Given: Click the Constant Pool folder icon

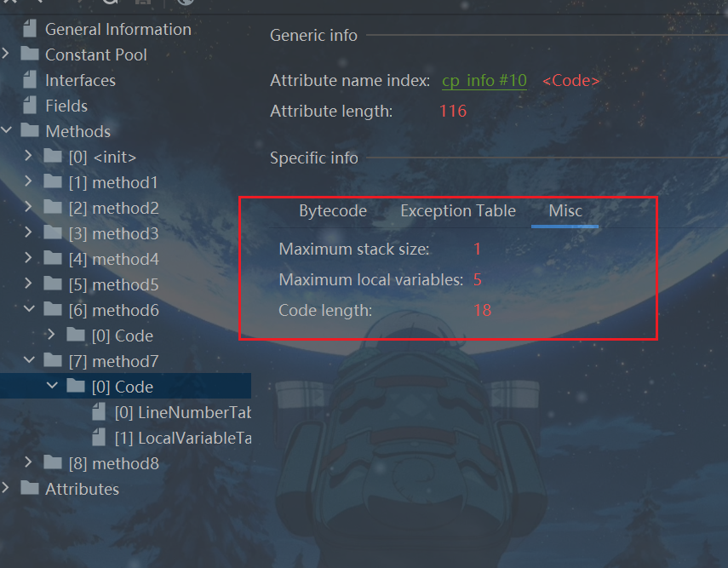Looking at the screenshot, I should click(30, 55).
